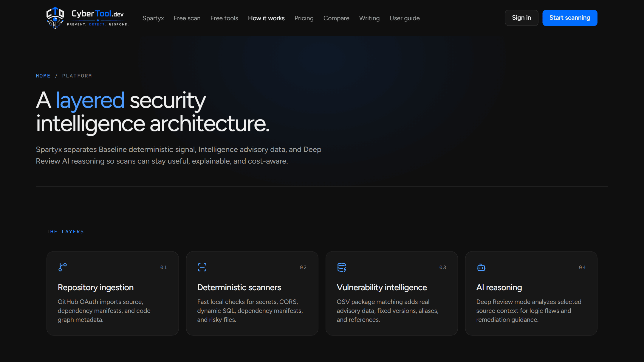This screenshot has width=644, height=362.
Task: Click the Deterministic scanners heading
Action: (x=239, y=288)
